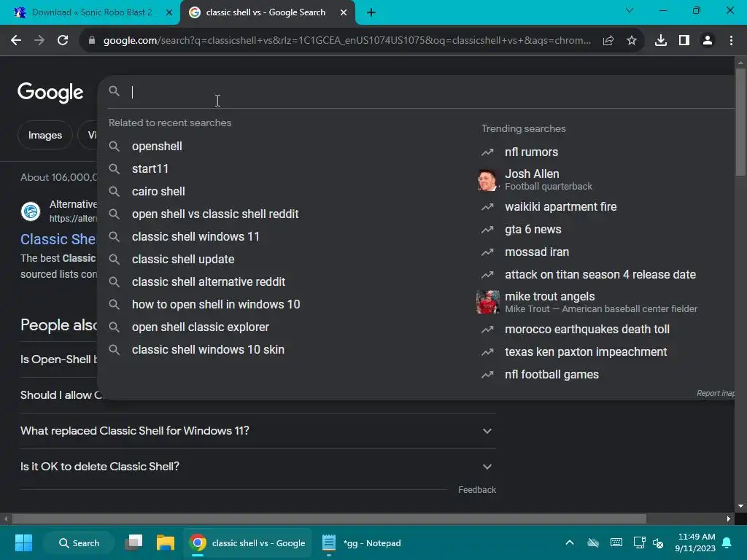Viewport: 747px width, 560px height.
Task: Click the touch keyboard tray icon
Action: coord(616,542)
